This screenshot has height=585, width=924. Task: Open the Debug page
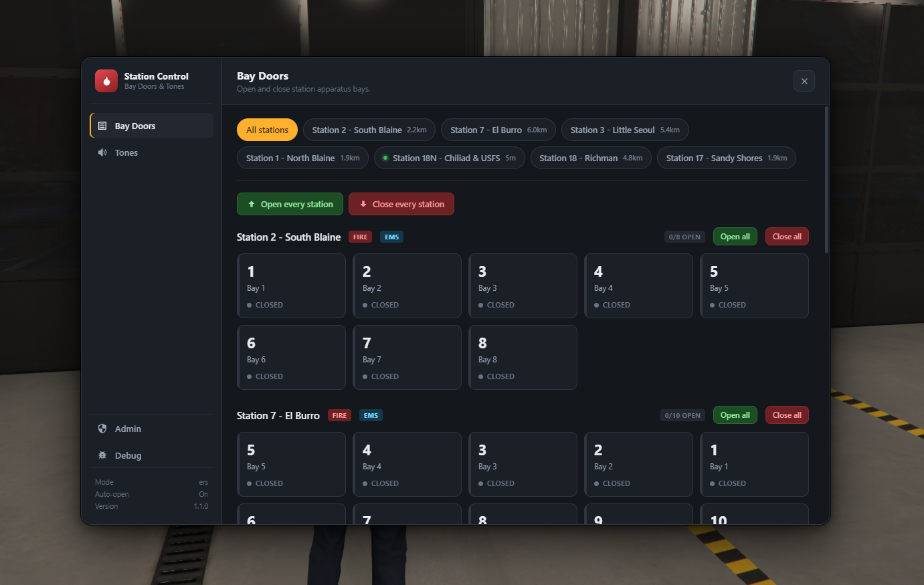[151, 455]
